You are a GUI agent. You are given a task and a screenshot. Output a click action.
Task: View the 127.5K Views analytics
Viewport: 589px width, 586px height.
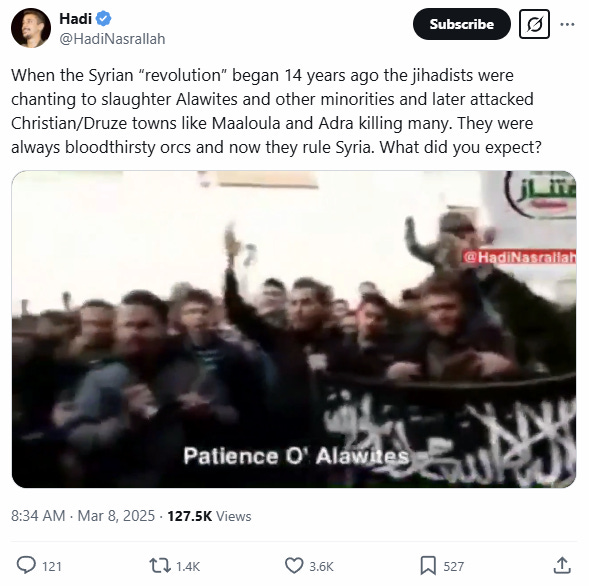pyautogui.click(x=209, y=516)
